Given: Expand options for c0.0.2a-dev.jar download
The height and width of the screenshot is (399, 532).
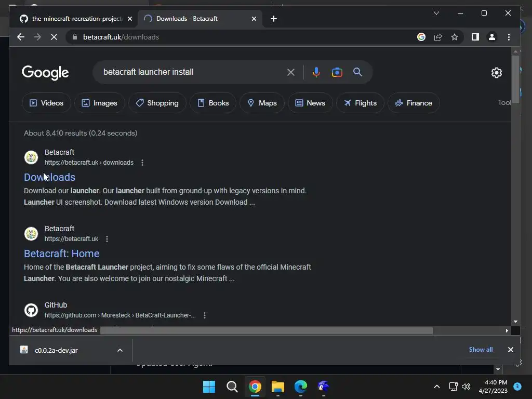Looking at the screenshot, I should (x=120, y=350).
